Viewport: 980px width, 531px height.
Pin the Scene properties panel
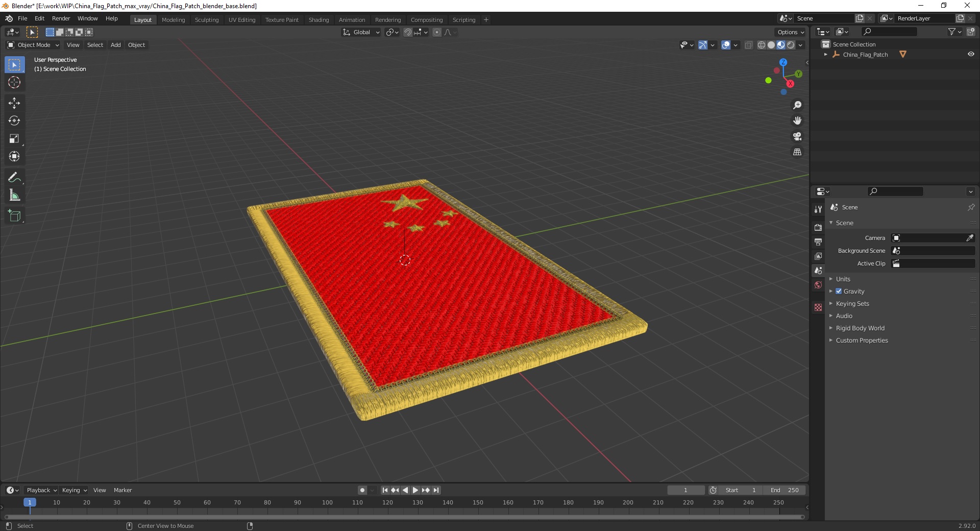click(971, 207)
